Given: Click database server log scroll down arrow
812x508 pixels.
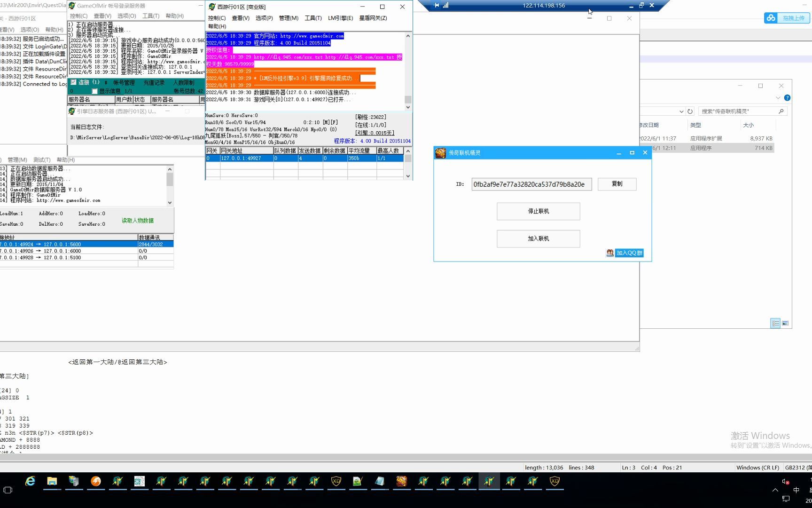Looking at the screenshot, I should (170, 203).
